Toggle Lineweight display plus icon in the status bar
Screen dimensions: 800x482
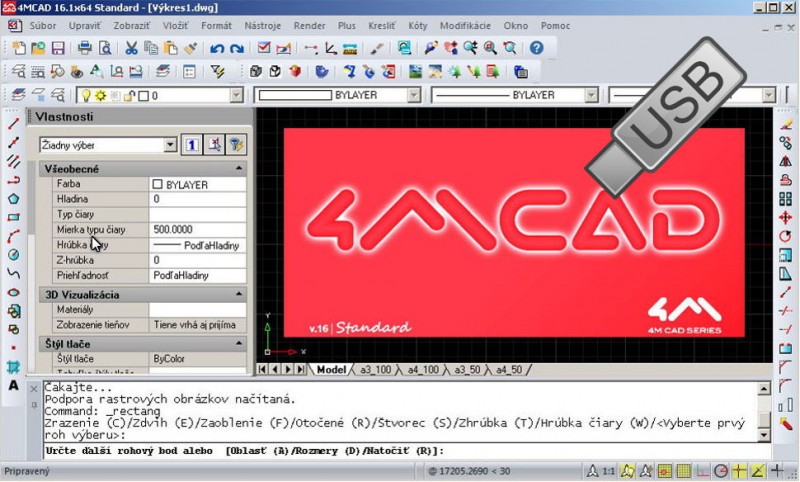point(777,471)
